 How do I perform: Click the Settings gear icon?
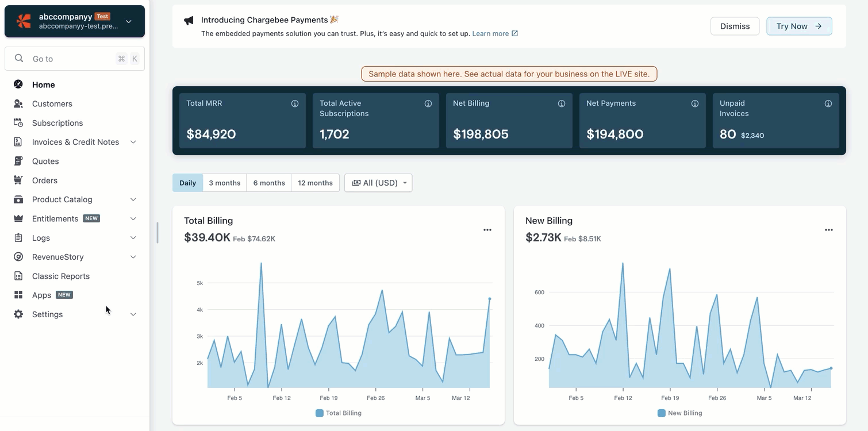pyautogui.click(x=18, y=314)
